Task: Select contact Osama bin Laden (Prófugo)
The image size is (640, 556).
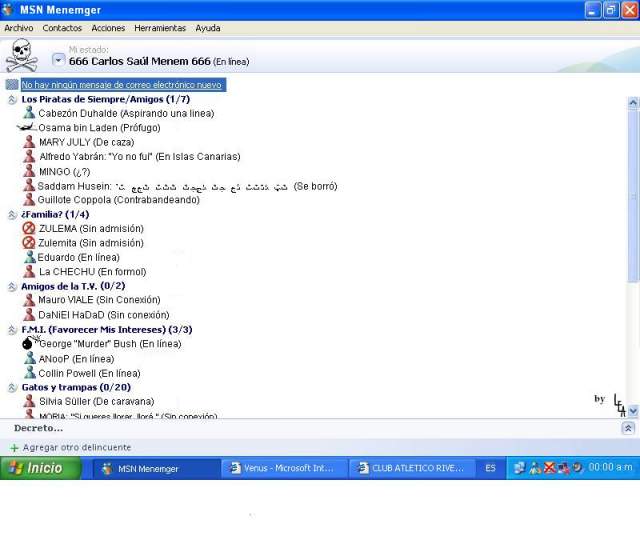Action: 99,128
